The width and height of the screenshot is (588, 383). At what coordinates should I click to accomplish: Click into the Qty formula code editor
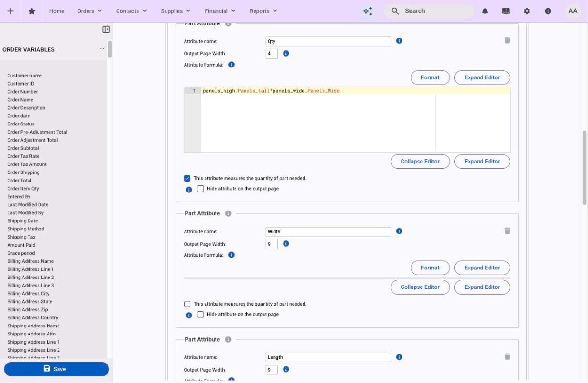[347, 120]
